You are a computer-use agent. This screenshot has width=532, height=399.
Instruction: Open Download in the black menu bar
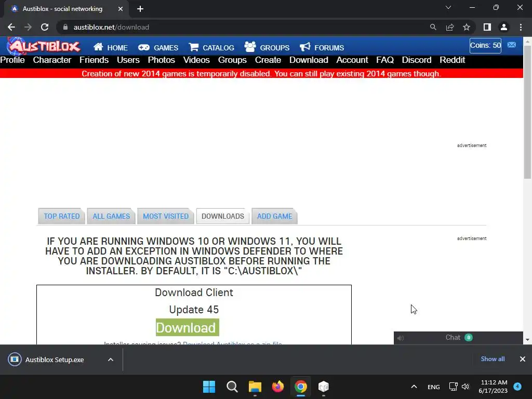point(309,60)
